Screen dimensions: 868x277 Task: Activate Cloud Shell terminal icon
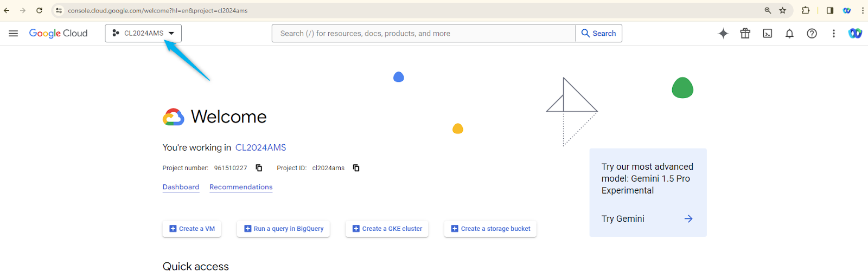(x=768, y=34)
